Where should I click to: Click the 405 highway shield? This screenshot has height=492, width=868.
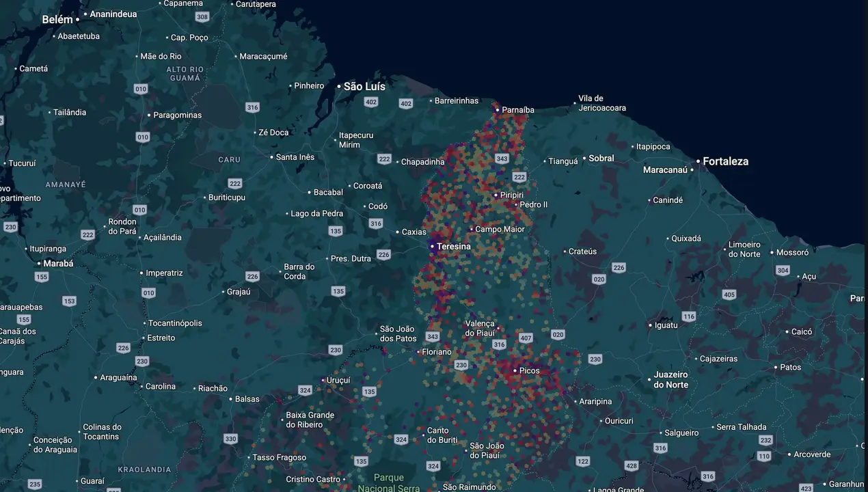(x=729, y=295)
